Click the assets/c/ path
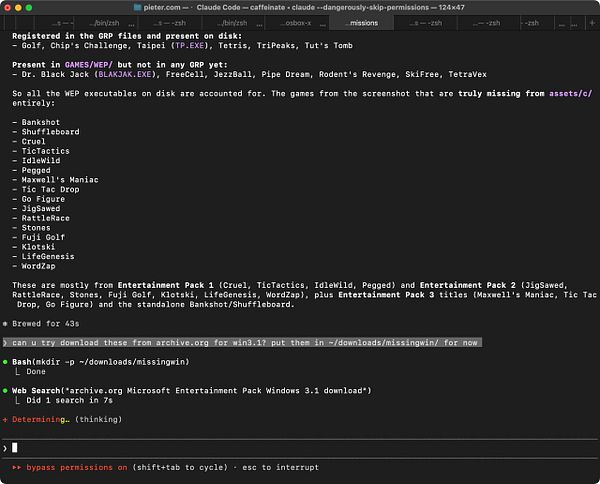This screenshot has width=600, height=484. pyautogui.click(x=571, y=93)
